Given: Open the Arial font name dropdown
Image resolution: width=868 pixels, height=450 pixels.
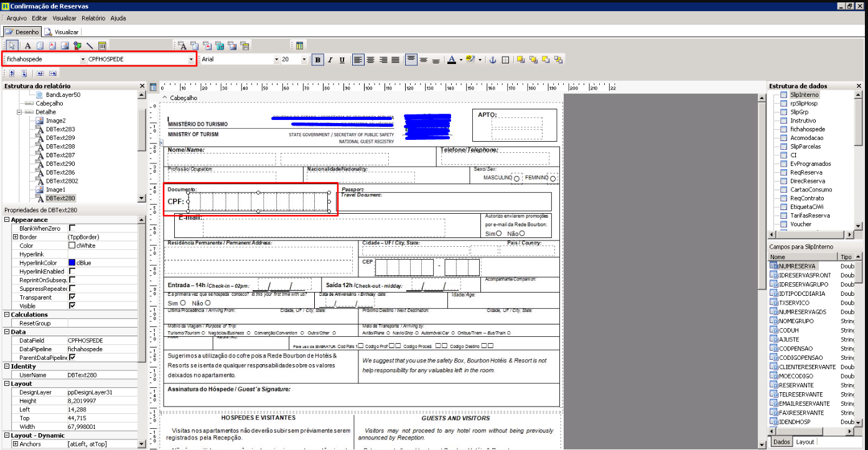Looking at the screenshot, I should pyautogui.click(x=276, y=60).
